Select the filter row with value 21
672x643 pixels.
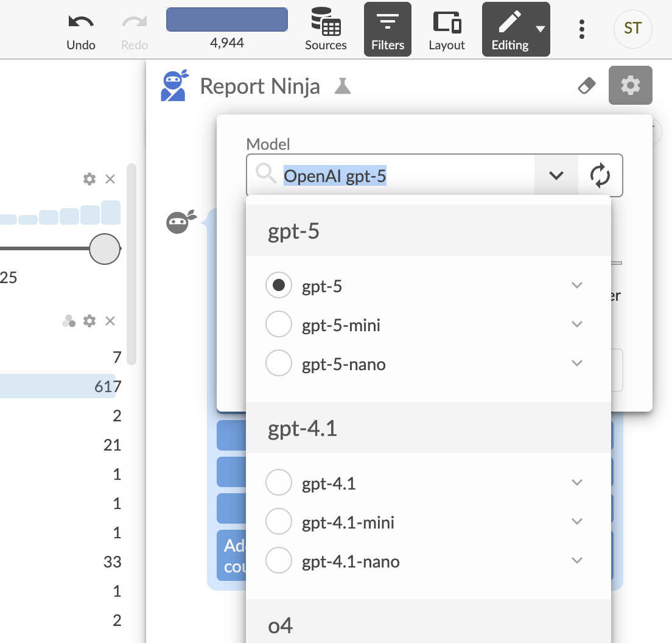point(61,445)
